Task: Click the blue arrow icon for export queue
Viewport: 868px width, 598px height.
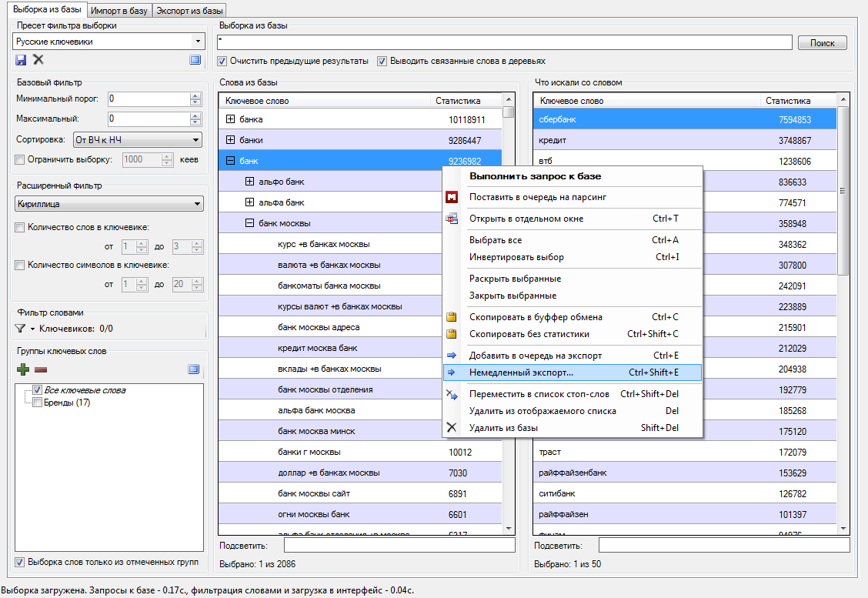Action: 452,356
